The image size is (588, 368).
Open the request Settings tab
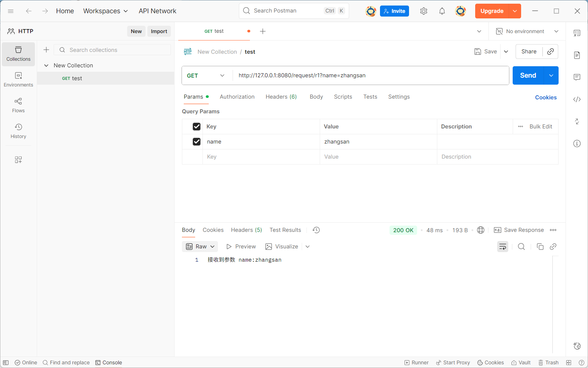[x=399, y=97]
